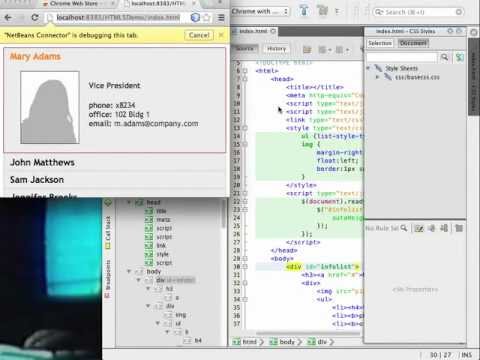Toggle the Document view in CSS Styles
Image resolution: width=480 pixels, height=360 pixels.
(x=413, y=43)
